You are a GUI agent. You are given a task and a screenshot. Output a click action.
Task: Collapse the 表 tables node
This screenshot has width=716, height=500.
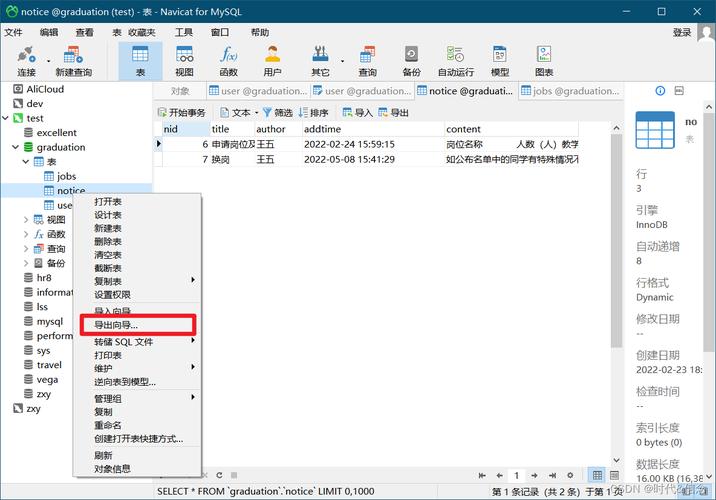coord(26,162)
